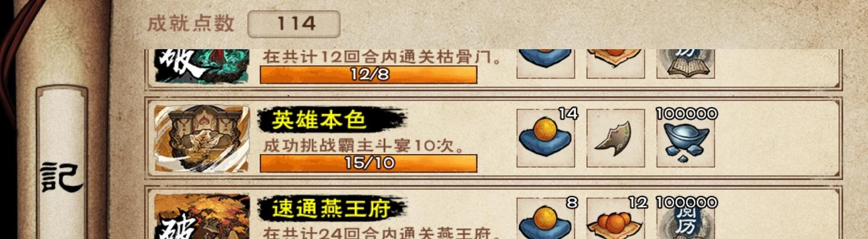This screenshot has width=868, height=239.
Task: Tap the 阅历 book reward in 枯骨门 row
Action: [x=686, y=64]
